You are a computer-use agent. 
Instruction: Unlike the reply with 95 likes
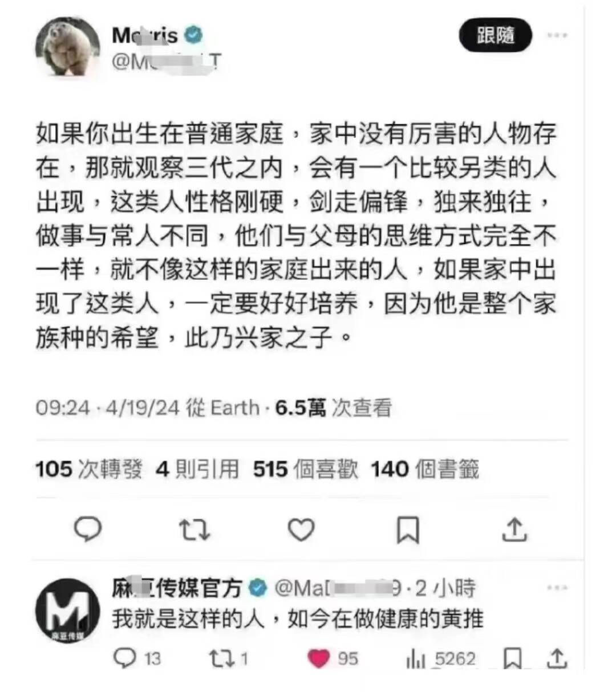(333, 658)
